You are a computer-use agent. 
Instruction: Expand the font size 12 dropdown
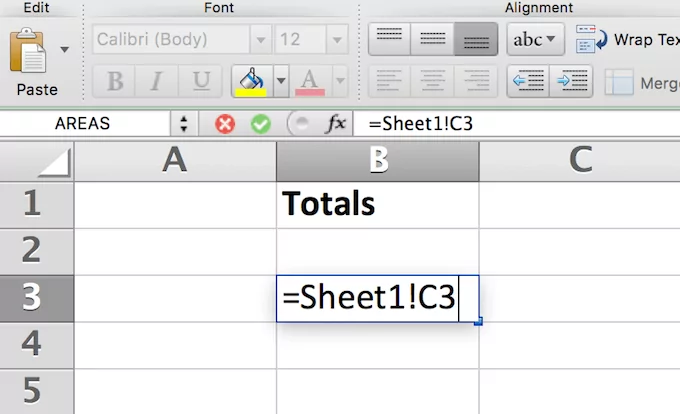[x=335, y=41]
